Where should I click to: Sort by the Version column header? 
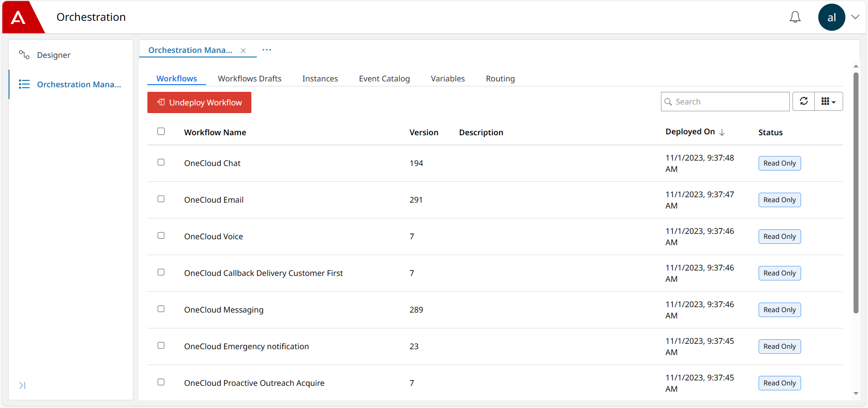pyautogui.click(x=424, y=133)
